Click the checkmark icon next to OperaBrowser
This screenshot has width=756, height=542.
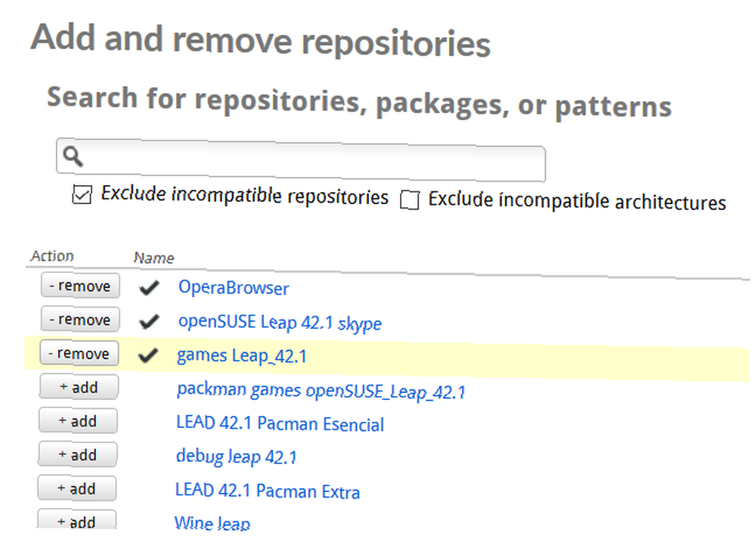tap(149, 287)
